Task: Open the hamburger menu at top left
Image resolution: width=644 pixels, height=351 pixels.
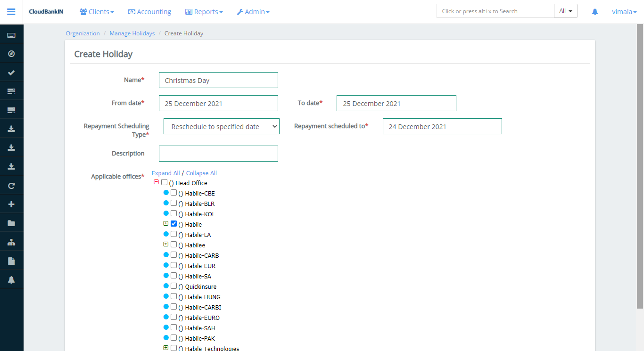Action: coord(11,12)
